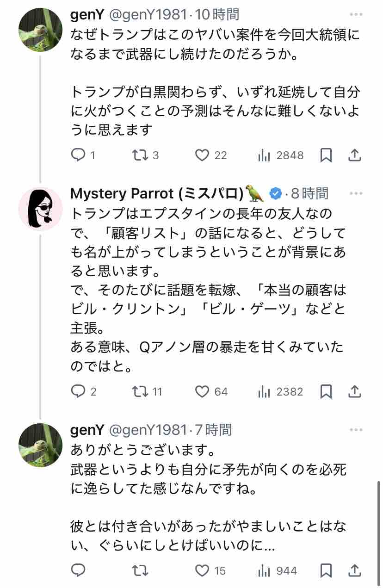Open Mystery Parrot profile avatar
Image resolution: width=383 pixels, height=588 pixels.
(40, 209)
